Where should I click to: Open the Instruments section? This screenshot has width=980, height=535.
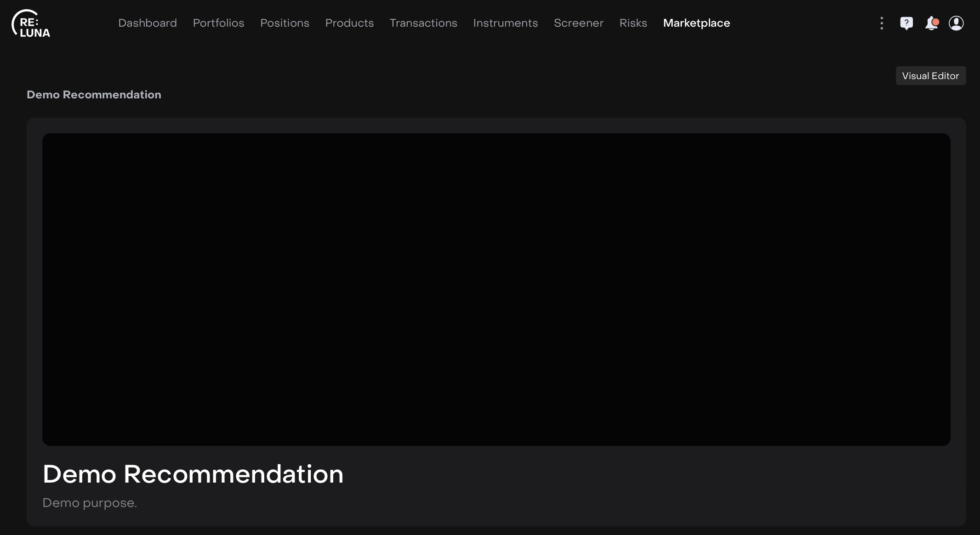(x=505, y=23)
